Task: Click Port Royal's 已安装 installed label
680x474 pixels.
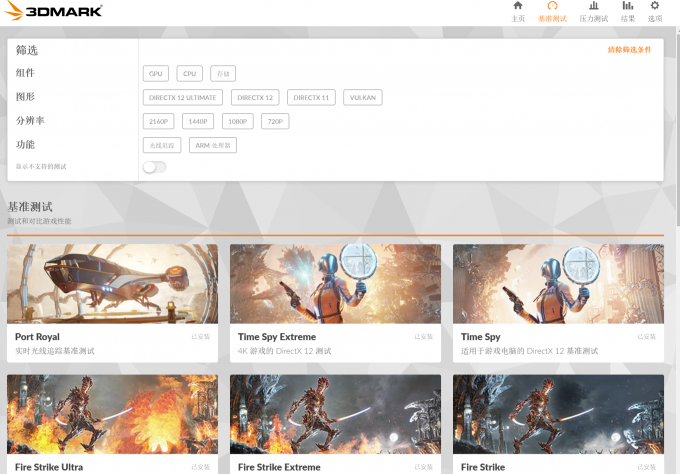Action: (x=201, y=337)
